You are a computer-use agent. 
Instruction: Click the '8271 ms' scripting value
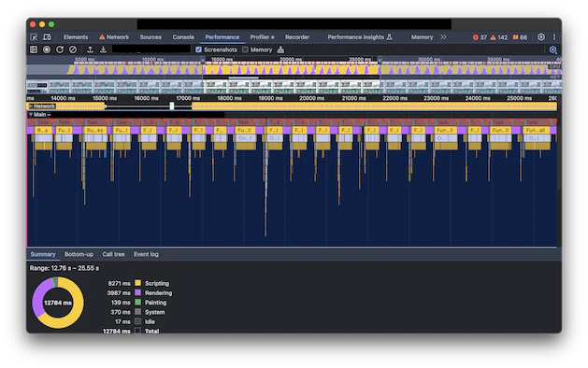tap(119, 283)
